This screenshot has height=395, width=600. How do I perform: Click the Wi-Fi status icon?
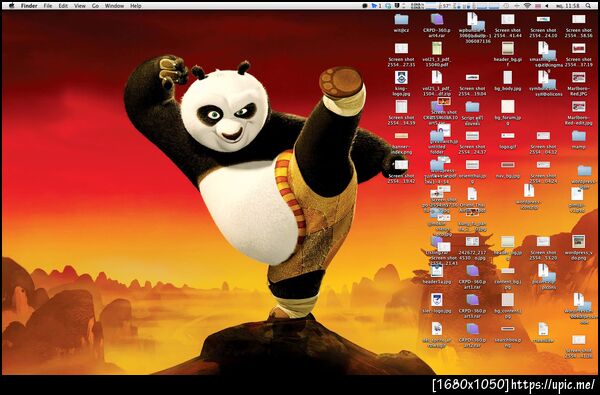528,6
